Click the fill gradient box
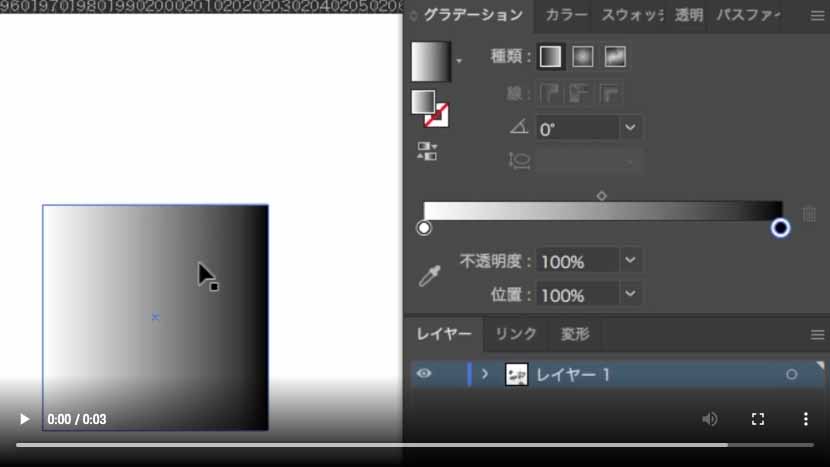 coord(423,102)
